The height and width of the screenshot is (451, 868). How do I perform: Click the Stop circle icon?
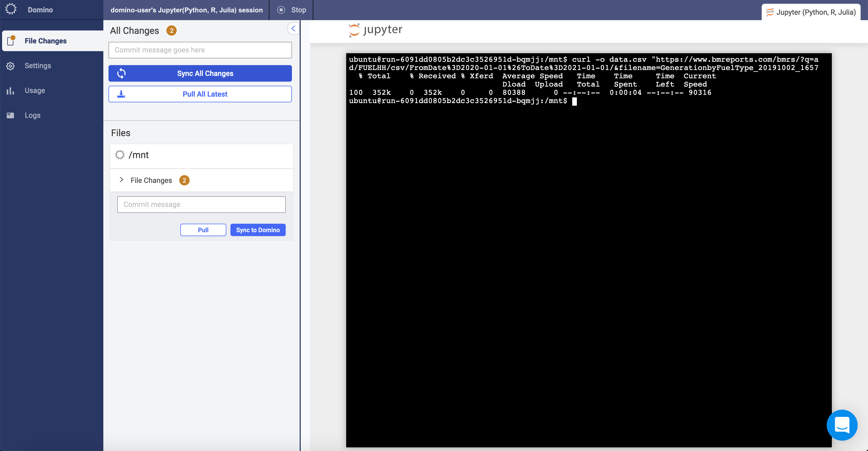coord(281,10)
